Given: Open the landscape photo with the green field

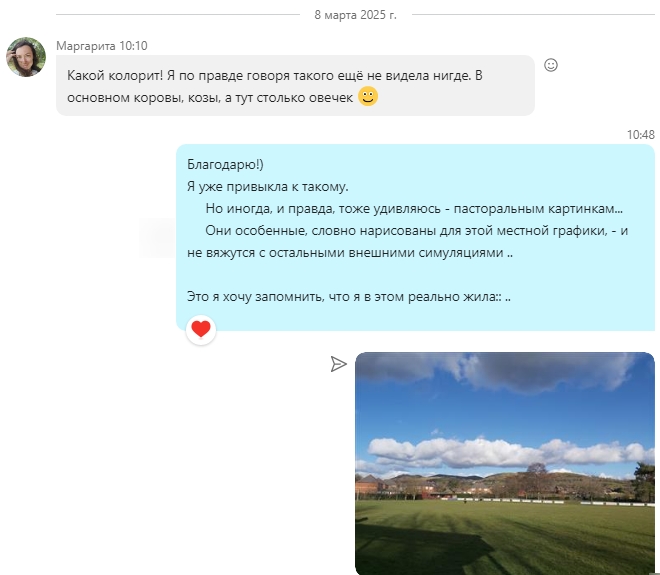Looking at the screenshot, I should (x=505, y=463).
